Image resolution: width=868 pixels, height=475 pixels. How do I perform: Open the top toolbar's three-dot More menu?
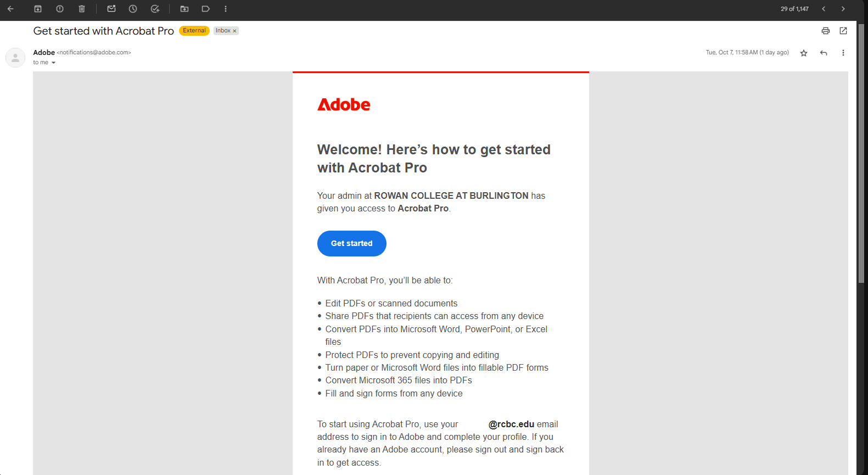point(226,9)
